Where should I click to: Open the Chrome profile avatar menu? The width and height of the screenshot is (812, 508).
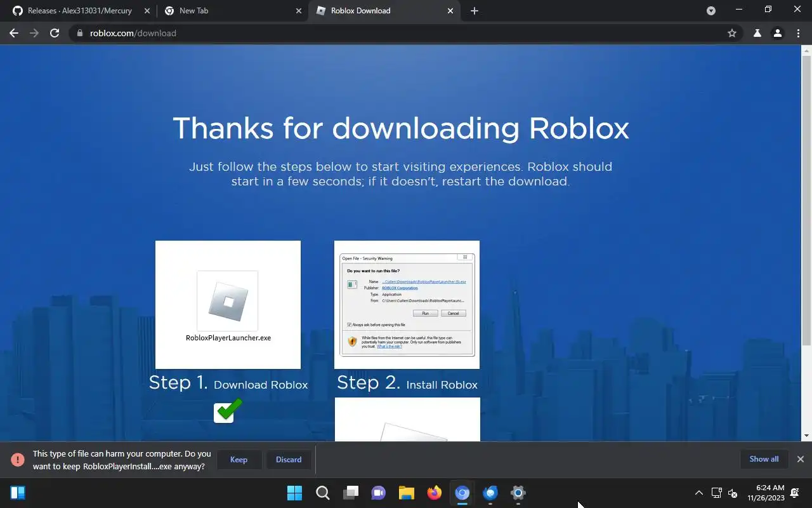(778, 33)
